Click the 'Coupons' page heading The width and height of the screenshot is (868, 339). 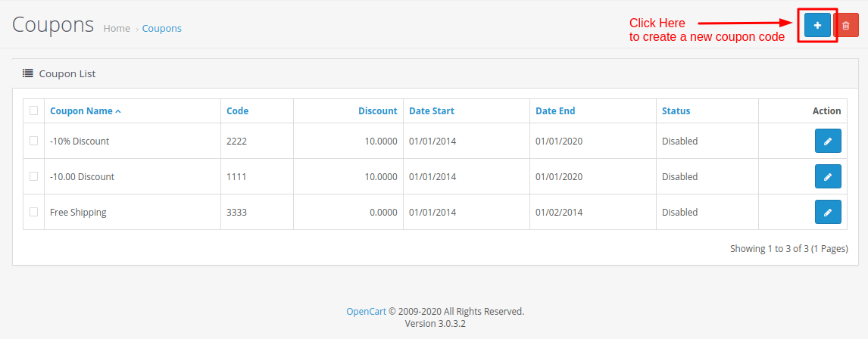[x=53, y=25]
